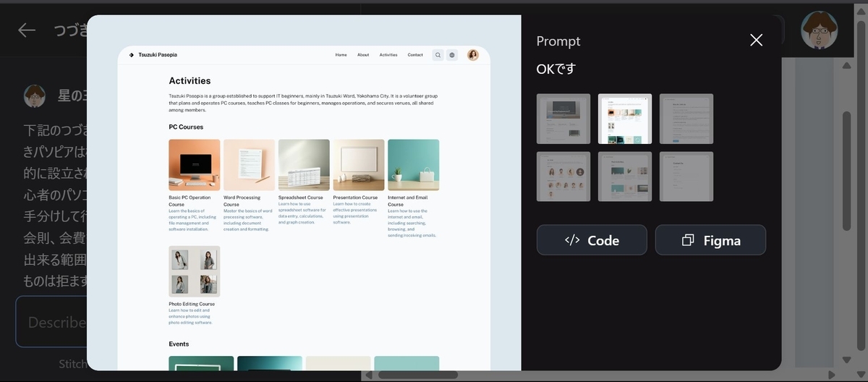Viewport: 868px width, 382px height.
Task: Open the user account avatar at top right
Action: pos(820,30)
